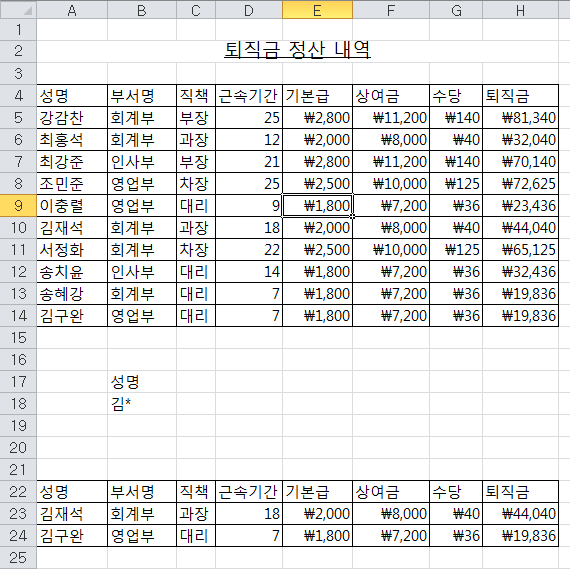Click header cell 수당 in row 4

[456, 96]
